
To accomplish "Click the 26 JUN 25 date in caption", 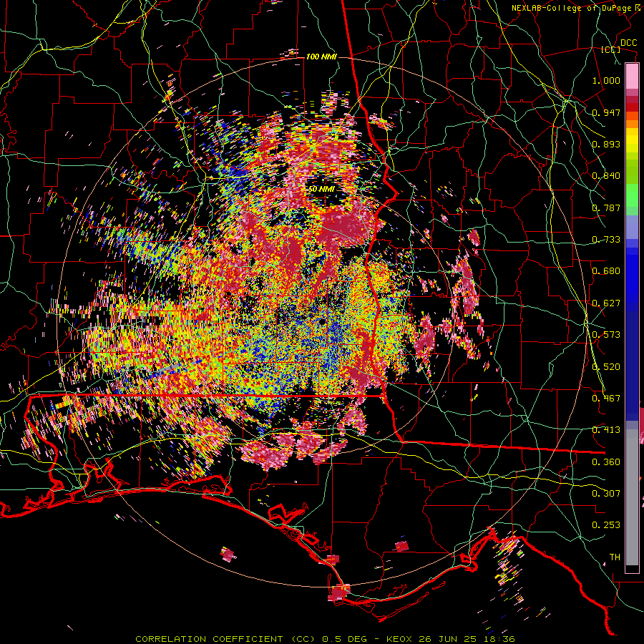I will (x=447, y=639).
